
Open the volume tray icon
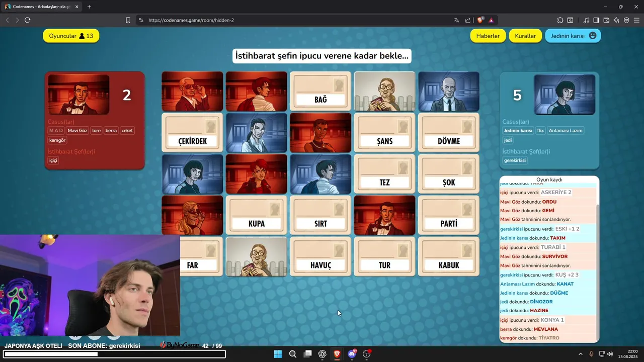610,354
